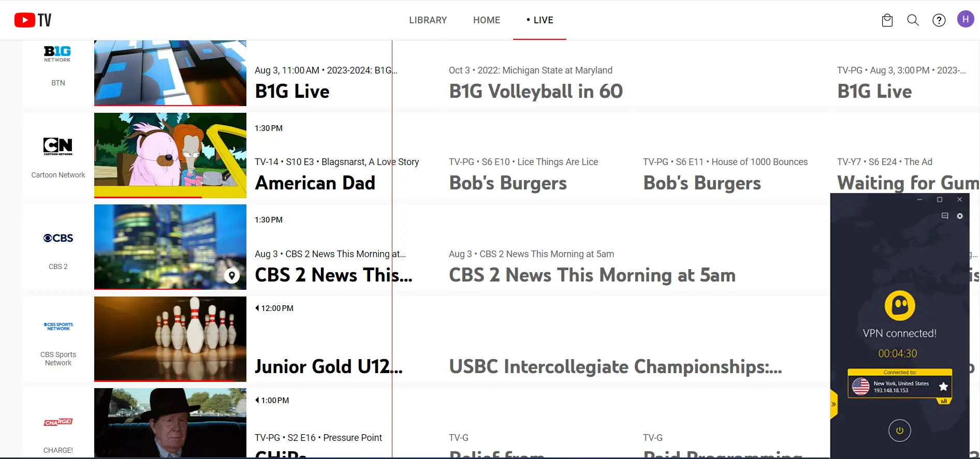Image resolution: width=980 pixels, height=459 pixels.
Task: Switch to the LIBRARY tab
Action: click(428, 20)
